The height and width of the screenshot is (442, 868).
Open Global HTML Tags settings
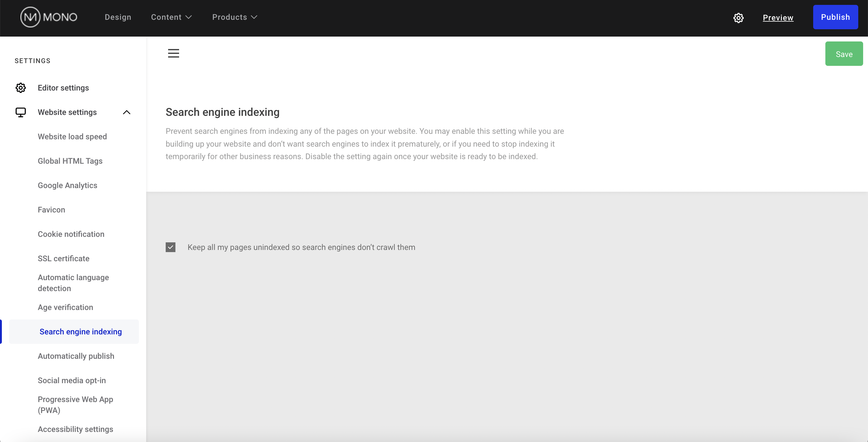(x=70, y=161)
